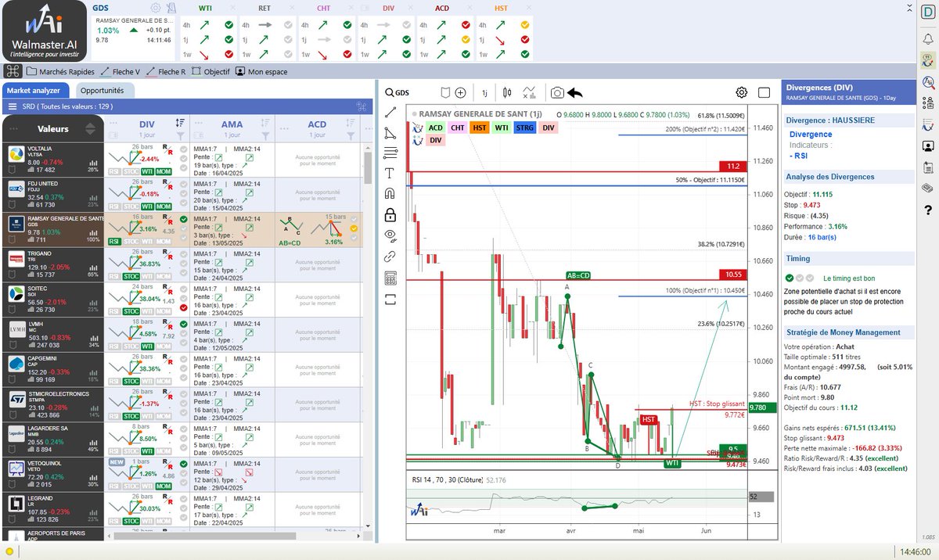Sort the Valeurs column with arrows
This screenshot has height=560, width=939.
(x=90, y=129)
